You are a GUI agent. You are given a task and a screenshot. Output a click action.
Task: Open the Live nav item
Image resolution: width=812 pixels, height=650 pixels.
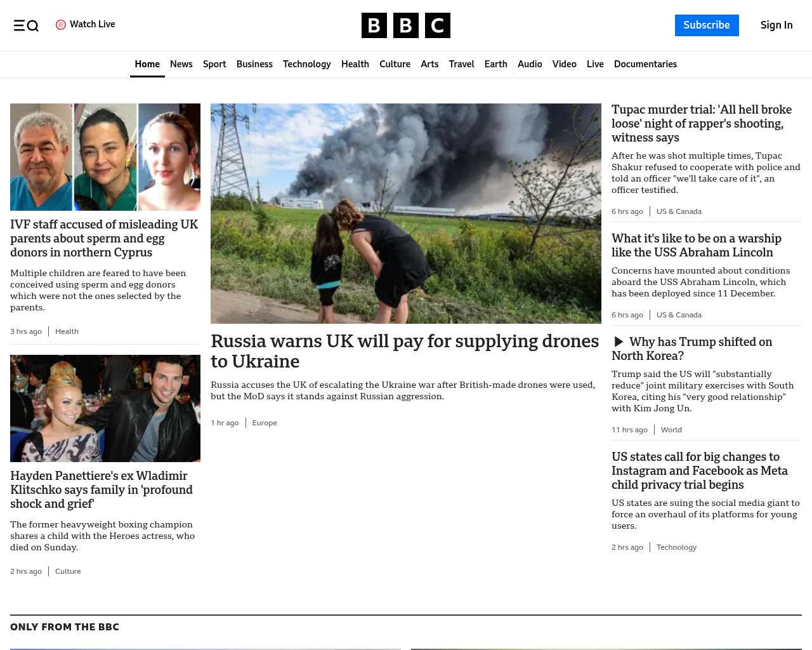pos(595,64)
